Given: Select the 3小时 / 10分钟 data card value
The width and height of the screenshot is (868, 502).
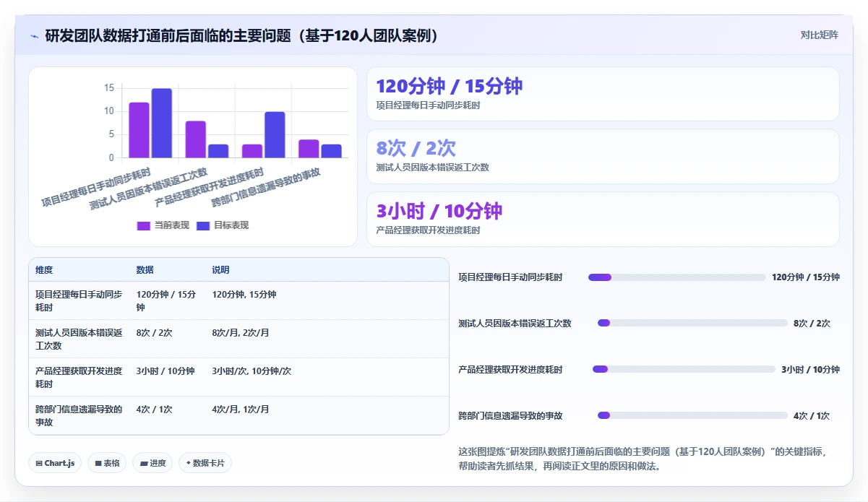Looking at the screenshot, I should [x=439, y=211].
